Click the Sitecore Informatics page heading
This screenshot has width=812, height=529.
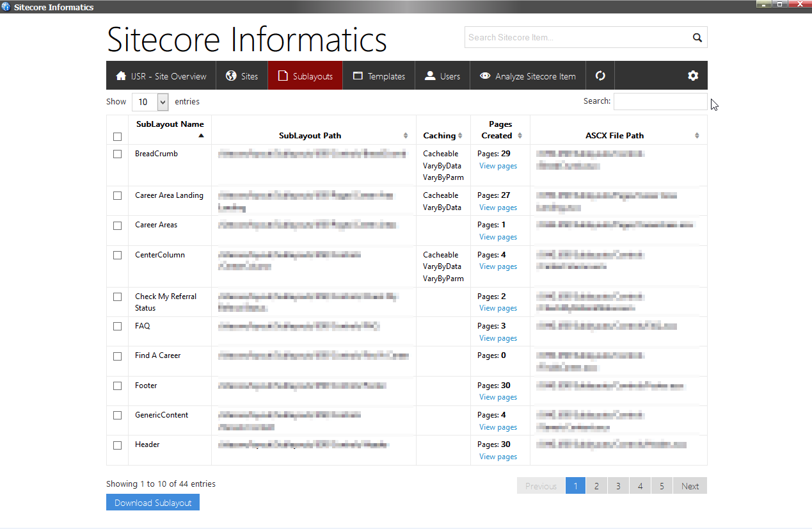click(x=247, y=39)
